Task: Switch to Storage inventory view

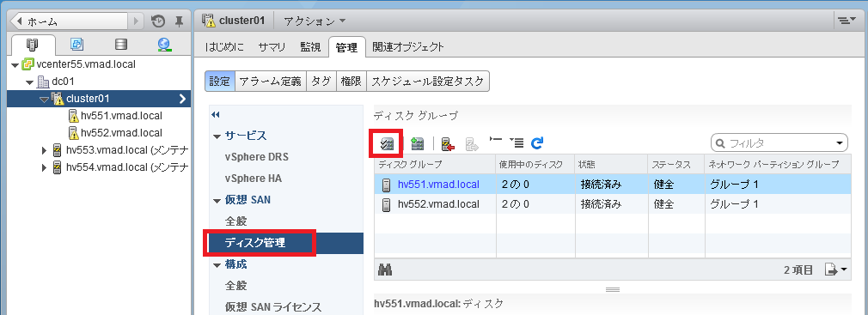Action: pyautogui.click(x=120, y=45)
